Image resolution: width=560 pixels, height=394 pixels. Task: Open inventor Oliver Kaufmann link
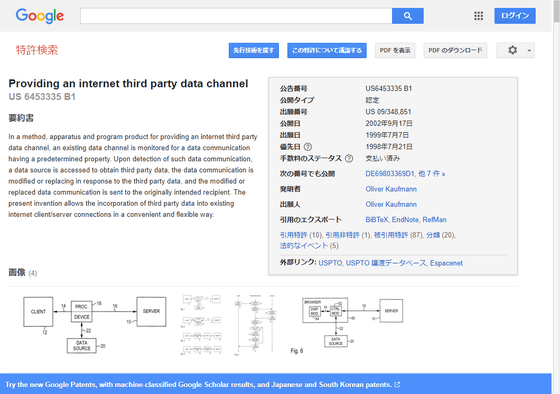[391, 189]
